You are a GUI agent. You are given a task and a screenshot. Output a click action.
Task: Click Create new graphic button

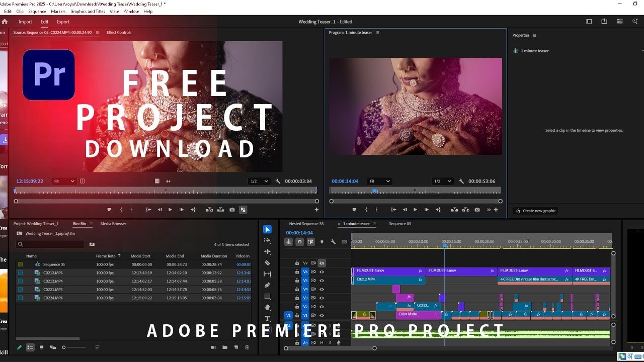536,211
